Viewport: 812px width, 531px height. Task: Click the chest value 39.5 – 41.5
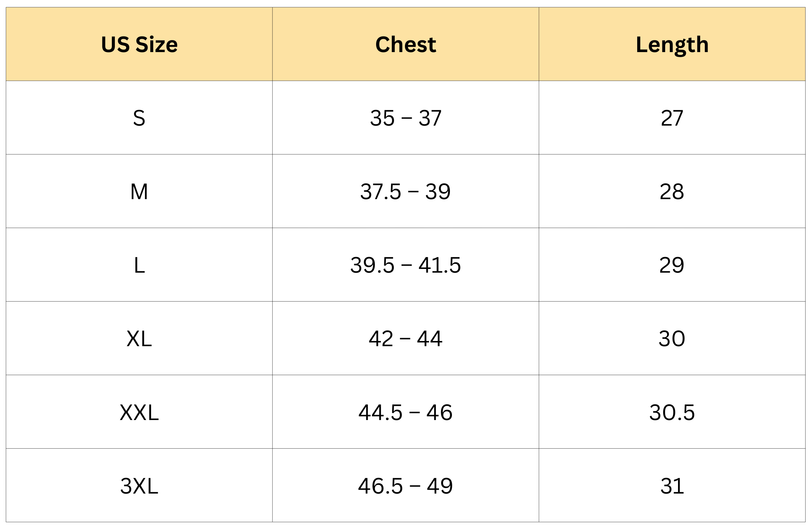405,265
